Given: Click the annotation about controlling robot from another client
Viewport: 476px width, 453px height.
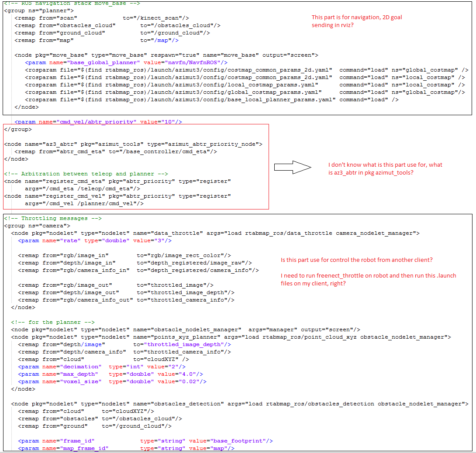Looking at the screenshot, I should [x=356, y=260].
